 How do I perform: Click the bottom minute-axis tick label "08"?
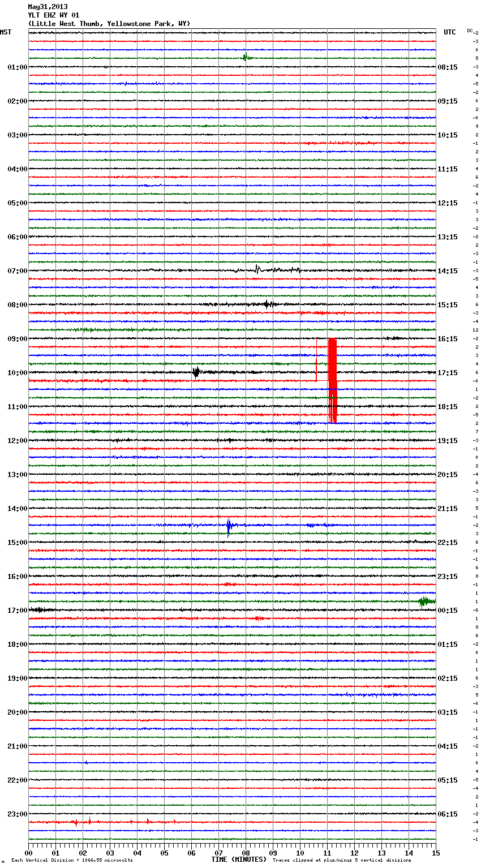click(x=246, y=853)
